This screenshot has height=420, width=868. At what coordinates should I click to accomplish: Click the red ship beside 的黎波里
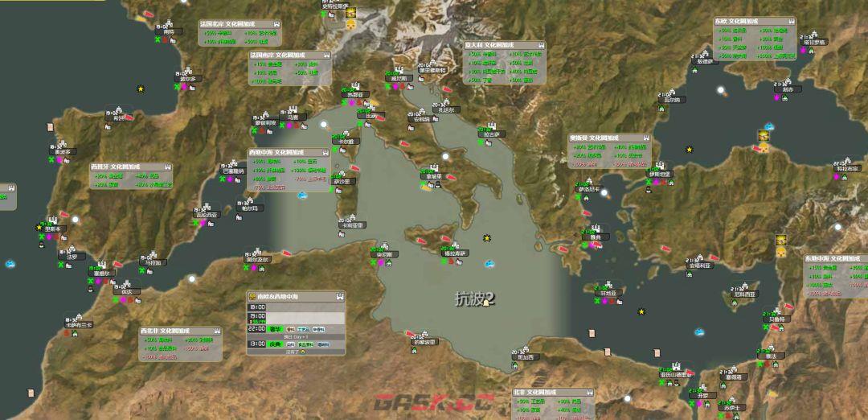[410, 334]
